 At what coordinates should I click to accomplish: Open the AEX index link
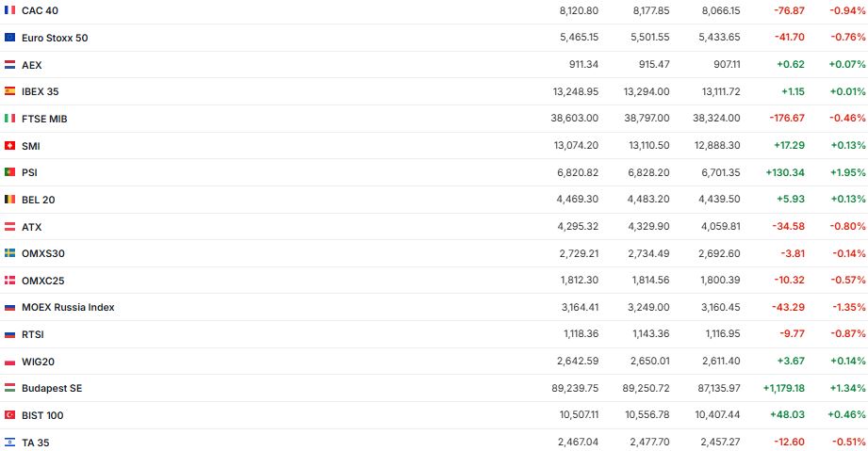click(31, 65)
